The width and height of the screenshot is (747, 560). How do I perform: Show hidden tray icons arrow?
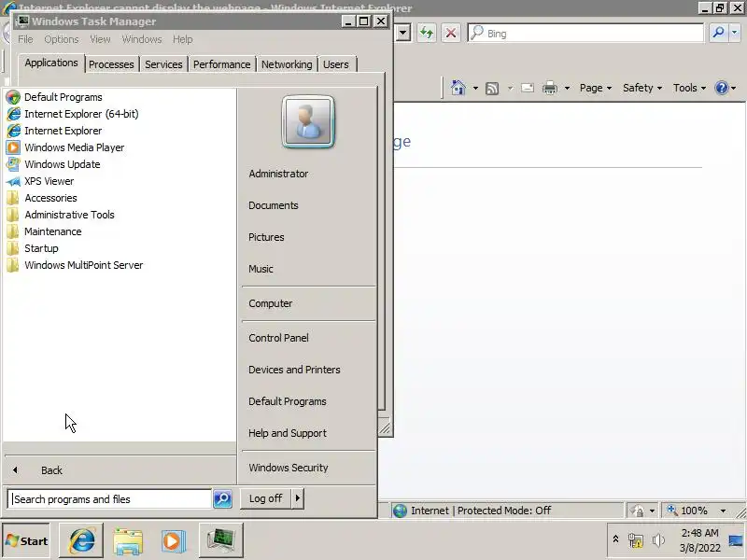pos(615,539)
